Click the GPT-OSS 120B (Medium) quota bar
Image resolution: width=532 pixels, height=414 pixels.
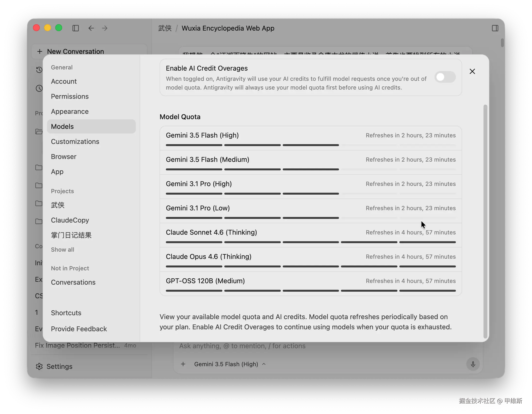[311, 291]
